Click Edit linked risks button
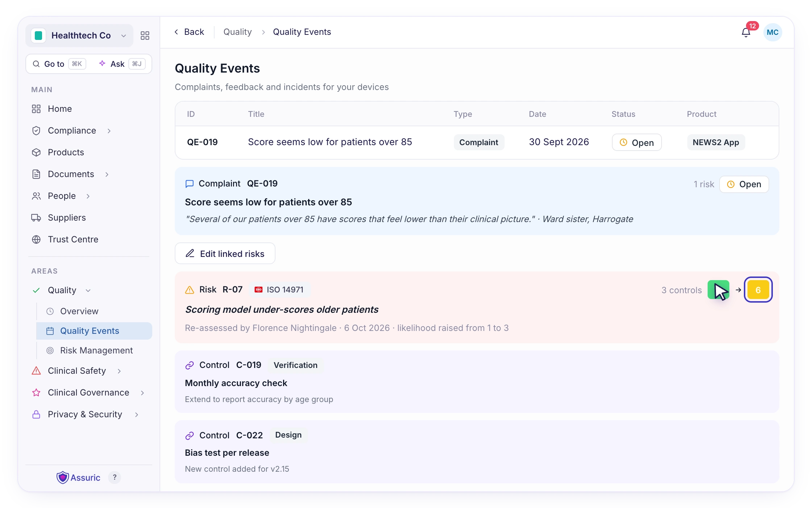Image resolution: width=812 pixels, height=508 pixels. [225, 254]
